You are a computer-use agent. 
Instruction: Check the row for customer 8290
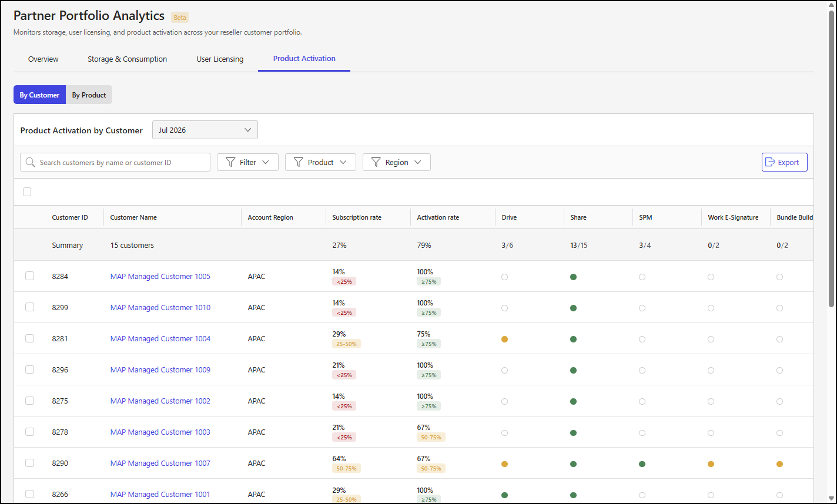pos(29,463)
